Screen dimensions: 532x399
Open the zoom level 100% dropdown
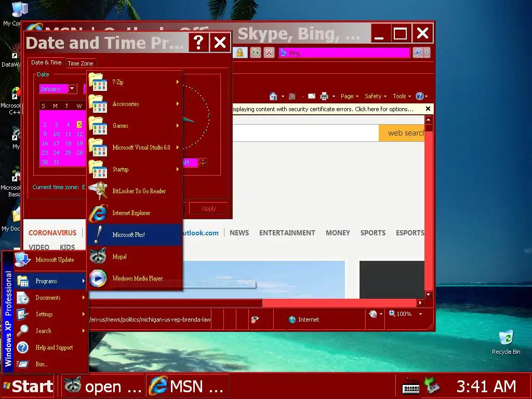coord(421,314)
